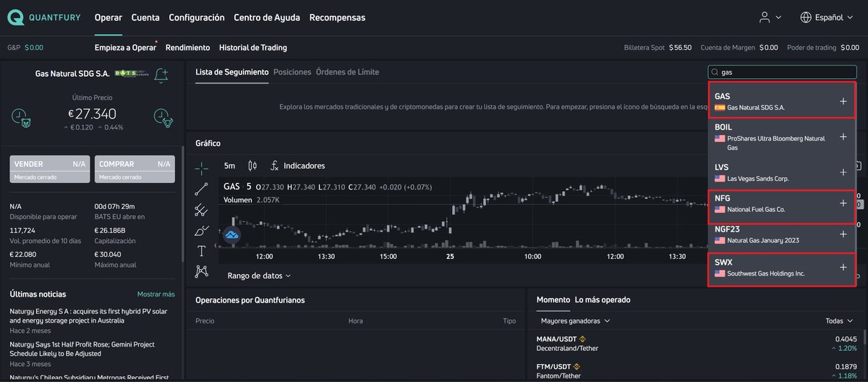The width and height of the screenshot is (868, 382).
Task: Click the Quantfury logo
Action: coord(44,17)
